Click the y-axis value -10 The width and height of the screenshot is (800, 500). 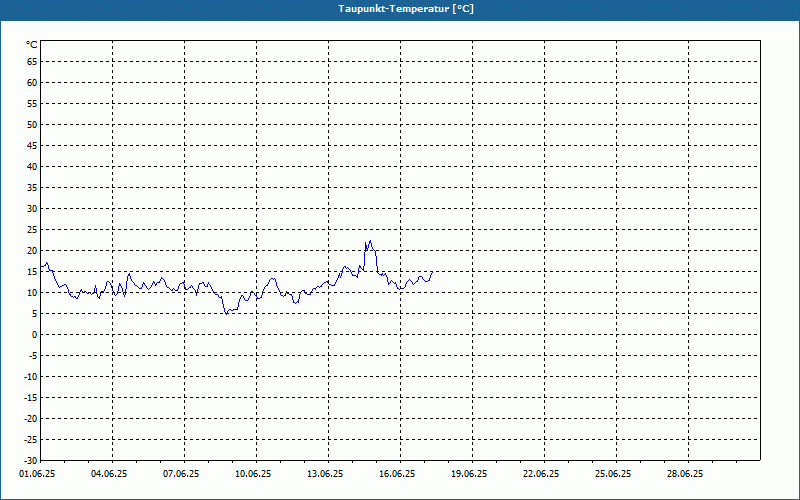pos(31,377)
